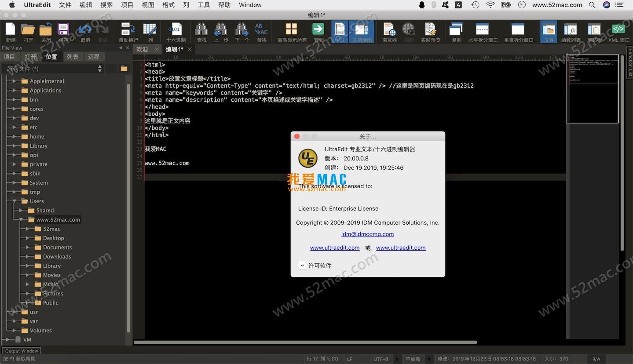Click the Wi-Fi menu bar icon

(x=490, y=5)
